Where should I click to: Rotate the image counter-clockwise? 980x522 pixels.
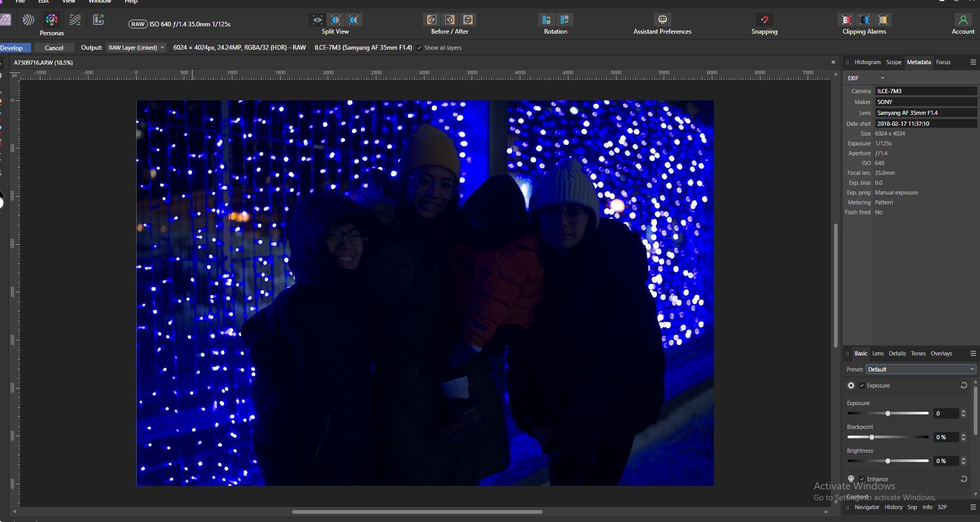(x=546, y=20)
